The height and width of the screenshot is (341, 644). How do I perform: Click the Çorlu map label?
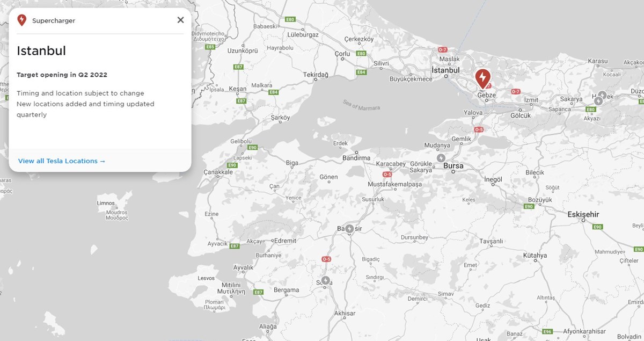pyautogui.click(x=342, y=54)
